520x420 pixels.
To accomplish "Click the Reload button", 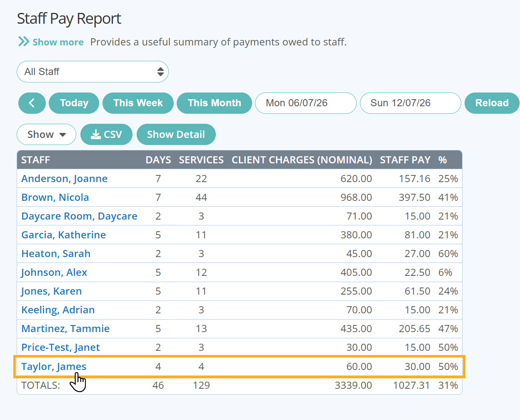I will [492, 103].
